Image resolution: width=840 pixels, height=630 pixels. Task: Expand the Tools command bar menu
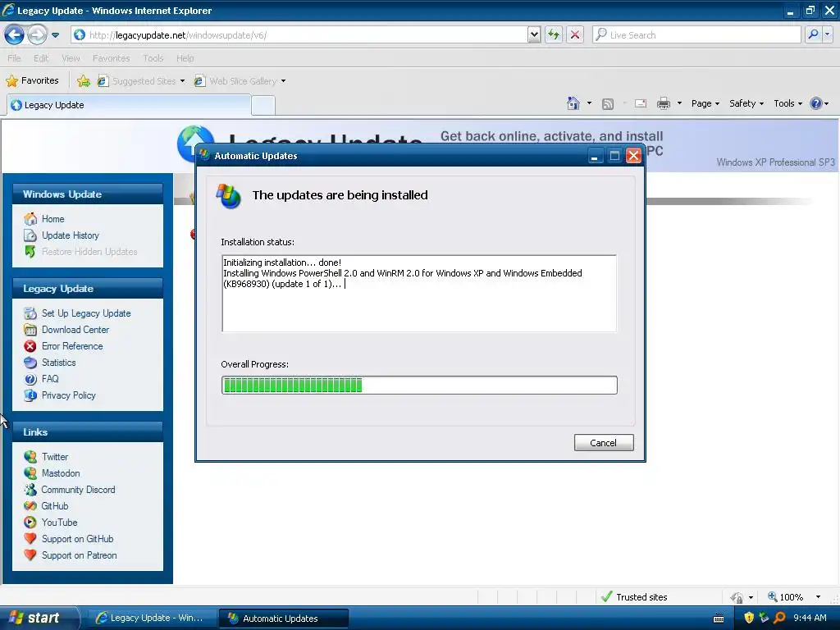[x=787, y=103]
